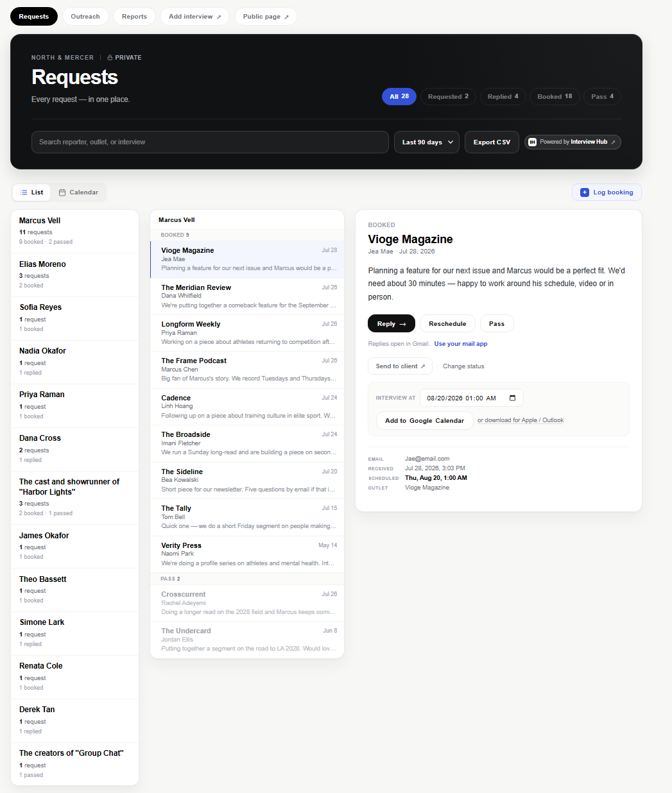Switch to Calendar view
Image resolution: width=672 pixels, height=793 pixels.
(78, 192)
